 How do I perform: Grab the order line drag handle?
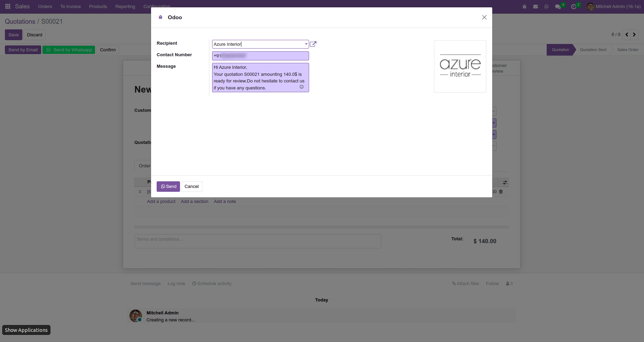click(140, 192)
